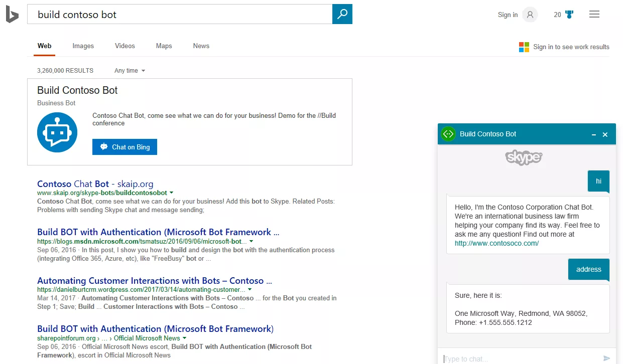Expand arrow next to danielburtcrm.wordpress.com URL
The image size is (623, 364).
tap(250, 289)
